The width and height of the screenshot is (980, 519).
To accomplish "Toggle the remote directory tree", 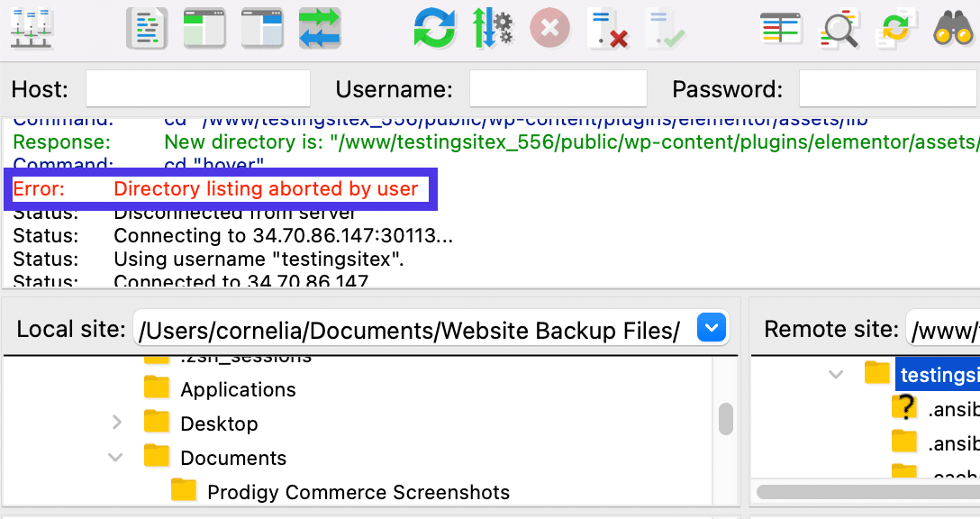I will [262, 28].
